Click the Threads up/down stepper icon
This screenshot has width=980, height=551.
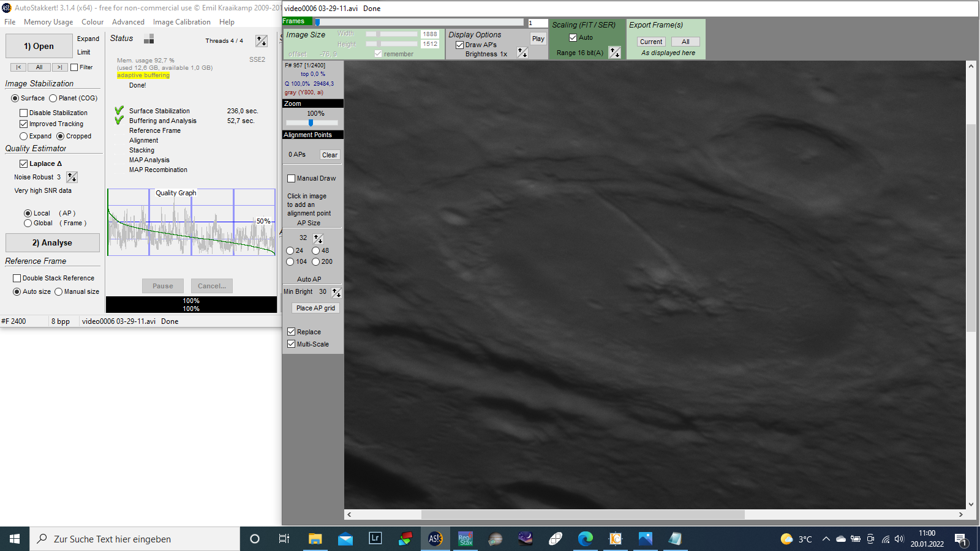262,41
